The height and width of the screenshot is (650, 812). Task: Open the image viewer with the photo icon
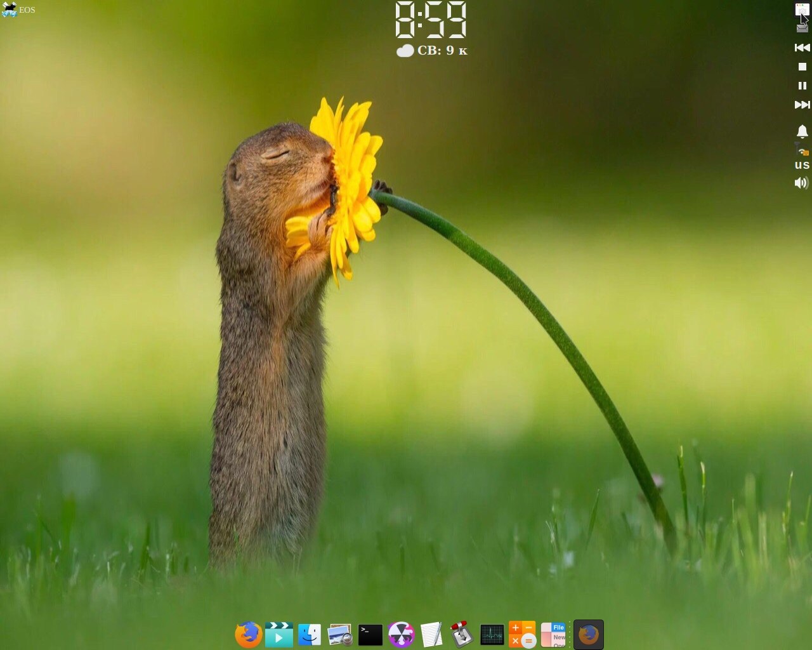(339, 634)
